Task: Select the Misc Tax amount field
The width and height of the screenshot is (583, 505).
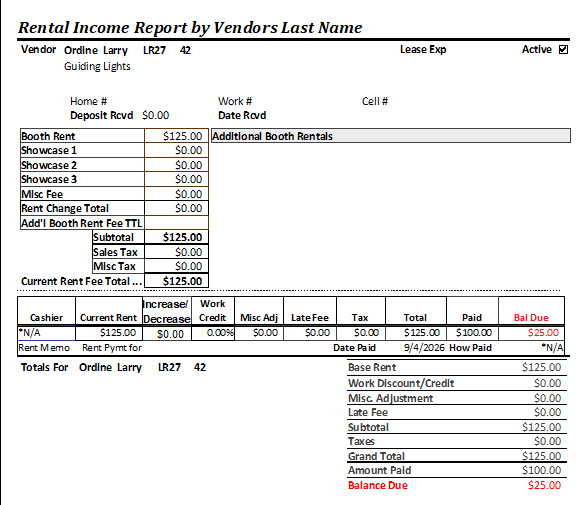Action: (176, 266)
